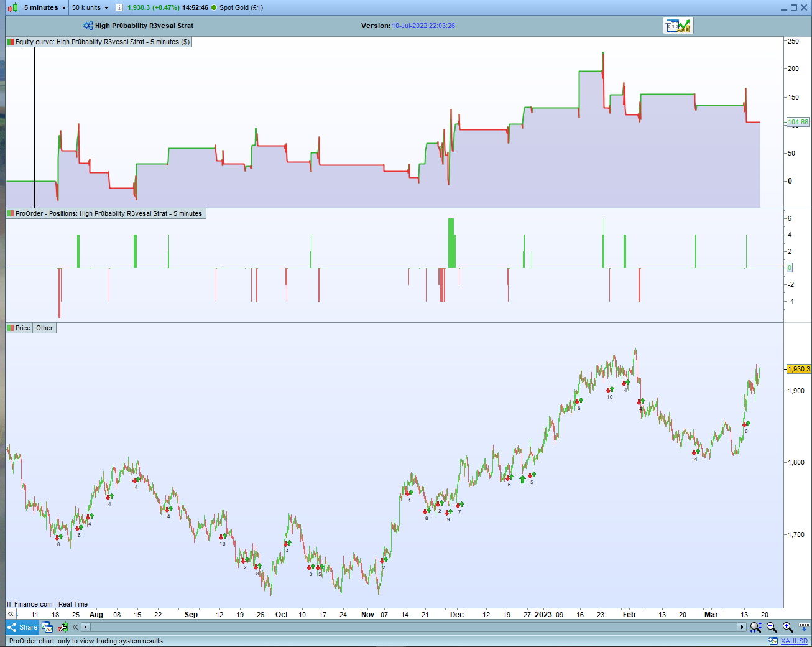Click the Sep label on the date axis
The height and width of the screenshot is (647, 812).
[x=191, y=614]
